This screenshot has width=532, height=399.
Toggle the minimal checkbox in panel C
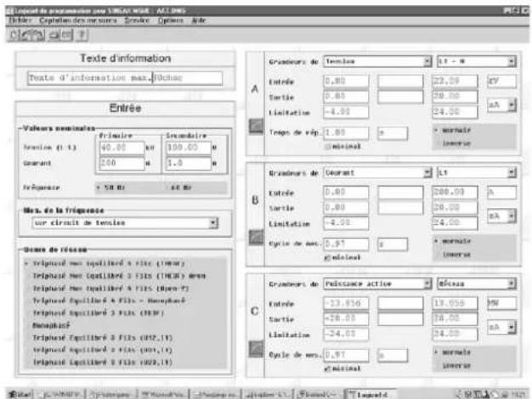(x=327, y=368)
